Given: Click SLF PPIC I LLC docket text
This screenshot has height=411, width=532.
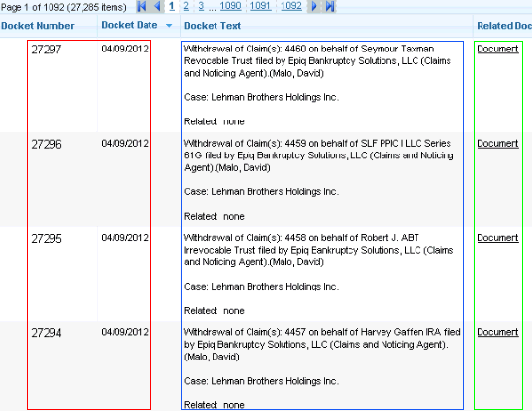Looking at the screenshot, I should pyautogui.click(x=319, y=155).
